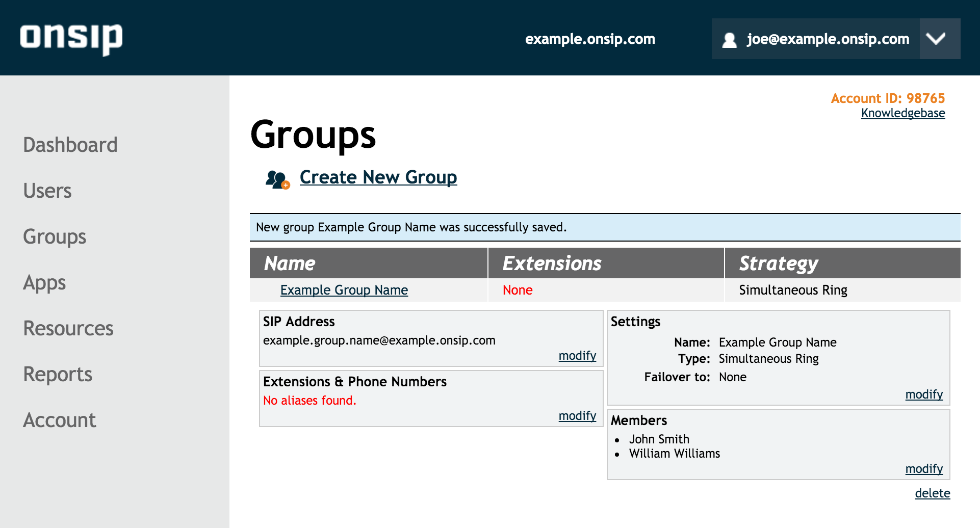Go to Users in the sidebar
Screen dimensions: 980x528
(47, 191)
